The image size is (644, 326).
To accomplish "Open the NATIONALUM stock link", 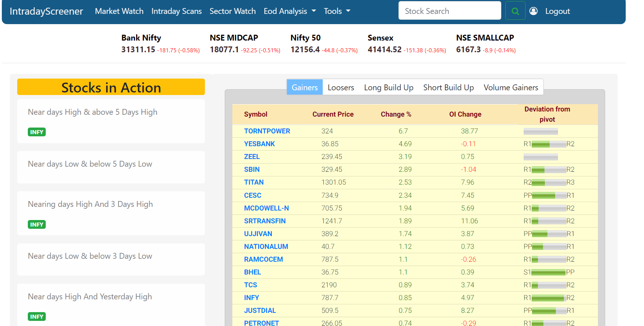I will (x=266, y=246).
